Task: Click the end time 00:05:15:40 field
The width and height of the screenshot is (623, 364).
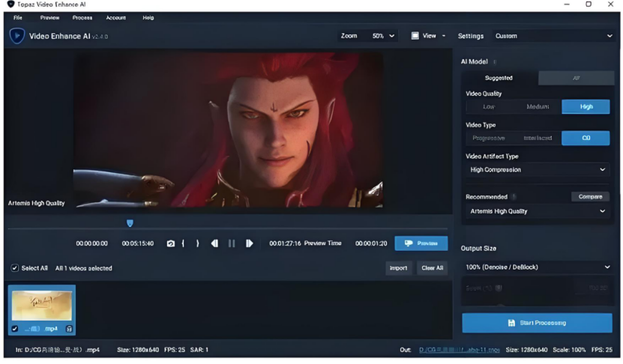Action: click(138, 243)
